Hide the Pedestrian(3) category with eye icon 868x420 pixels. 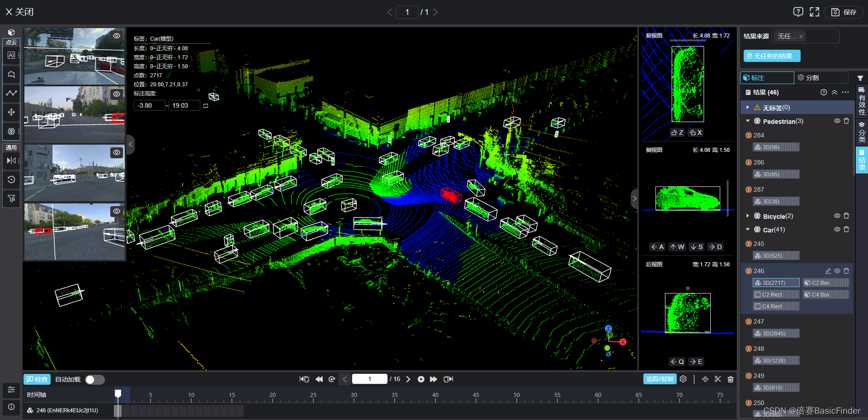pos(837,121)
